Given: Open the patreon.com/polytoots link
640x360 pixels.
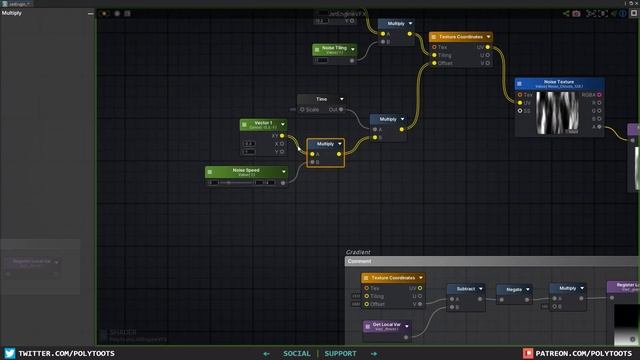Looking at the screenshot, I should coord(584,353).
